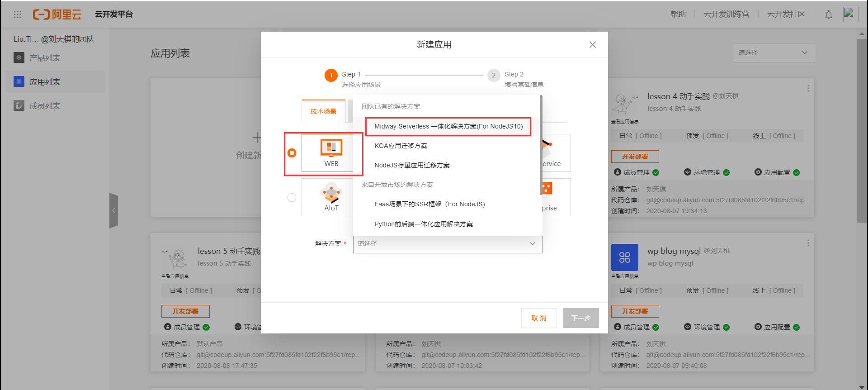Click 开发部署 on lesson 4 card
Screen dimensions: 868x390
(x=635, y=157)
